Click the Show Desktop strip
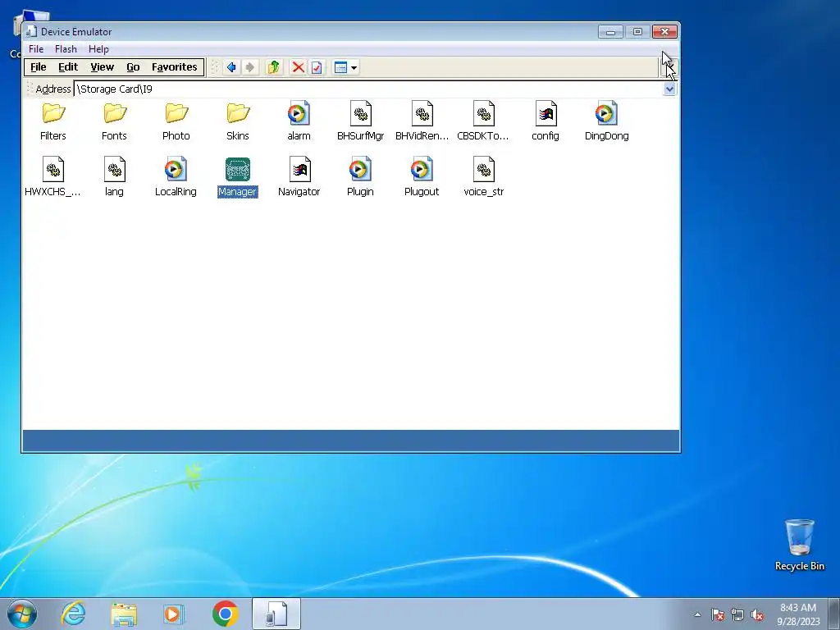 834,614
